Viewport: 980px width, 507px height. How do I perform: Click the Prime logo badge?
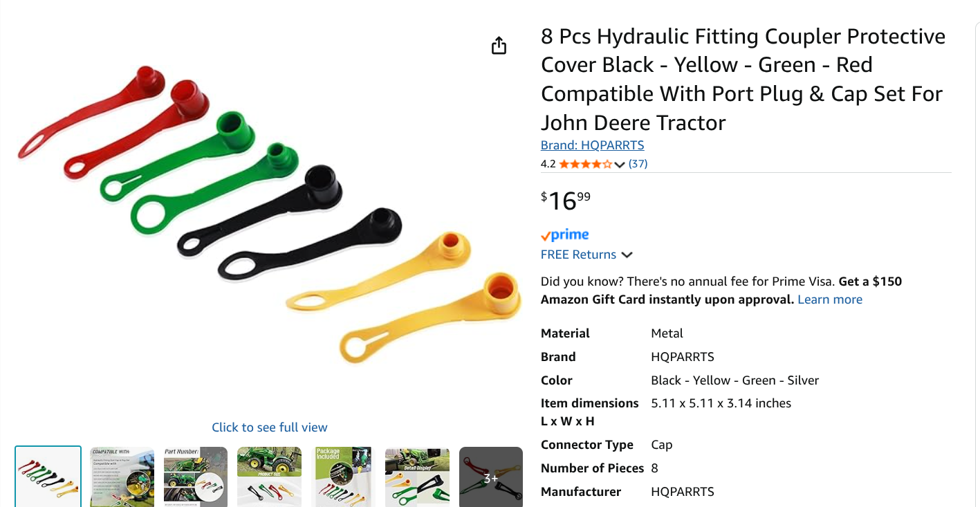click(565, 235)
